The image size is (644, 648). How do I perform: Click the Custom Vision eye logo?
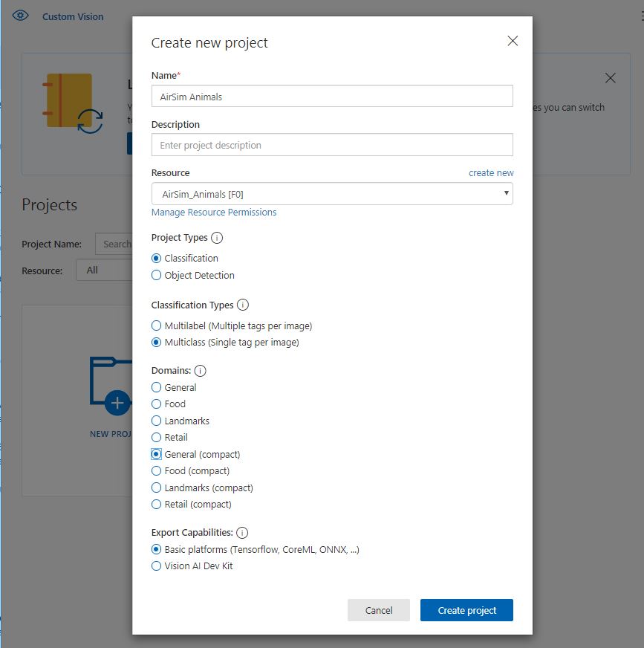(x=20, y=16)
